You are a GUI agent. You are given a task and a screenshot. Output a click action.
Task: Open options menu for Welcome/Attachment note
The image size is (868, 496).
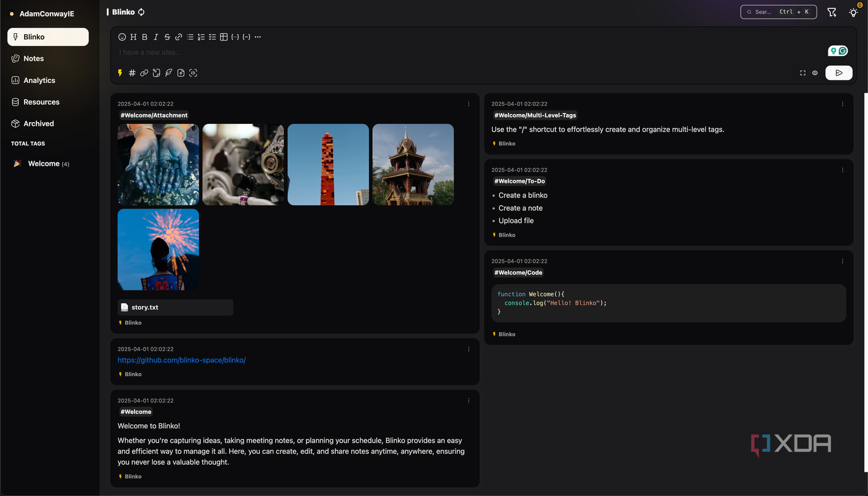(469, 104)
